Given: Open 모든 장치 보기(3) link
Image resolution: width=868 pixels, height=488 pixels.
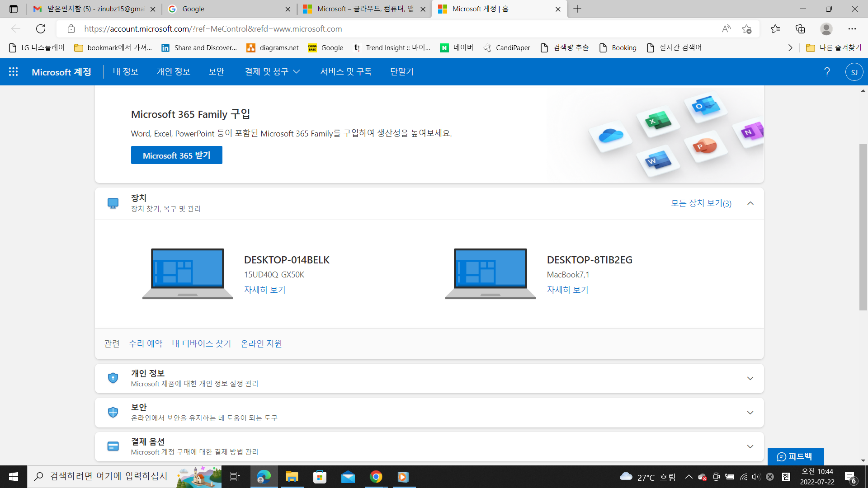Looking at the screenshot, I should tap(701, 203).
